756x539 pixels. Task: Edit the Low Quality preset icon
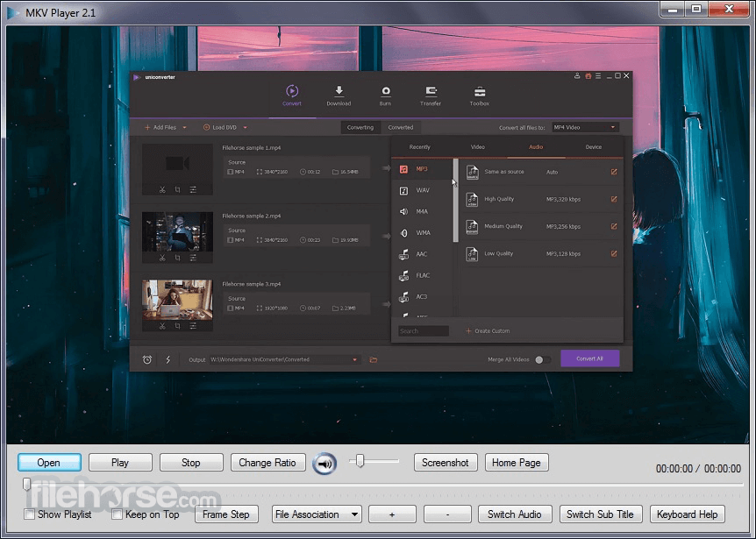tap(614, 253)
